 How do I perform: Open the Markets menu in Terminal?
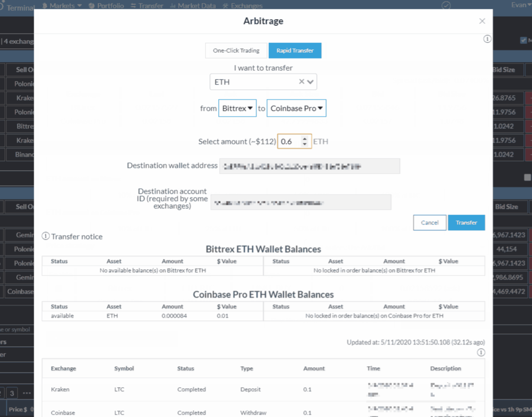[62, 5]
